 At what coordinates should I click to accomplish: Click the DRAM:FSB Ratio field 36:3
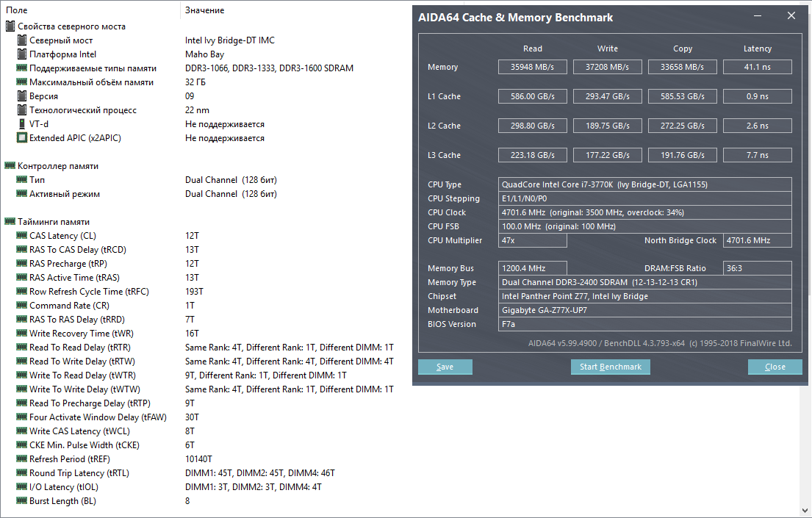(x=758, y=268)
